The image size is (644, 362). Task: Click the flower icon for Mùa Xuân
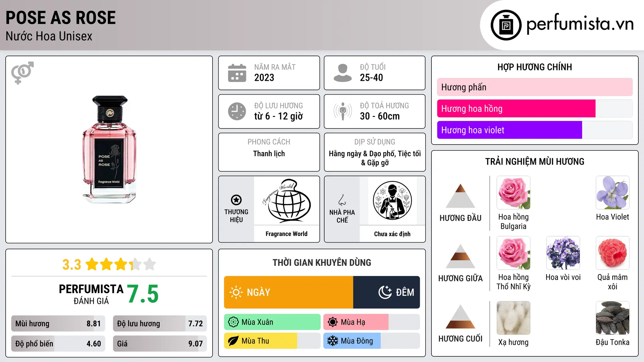click(x=233, y=322)
